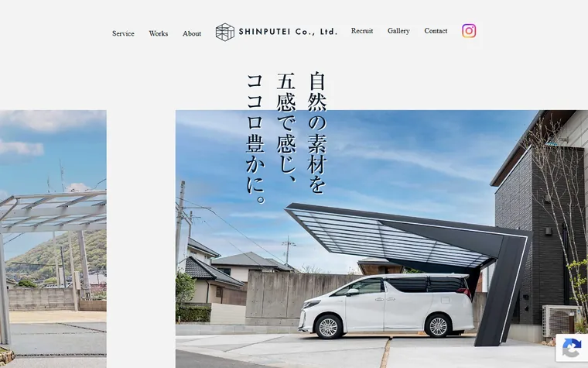
Task: Select the hillside carport slideshow image
Action: 53,239
